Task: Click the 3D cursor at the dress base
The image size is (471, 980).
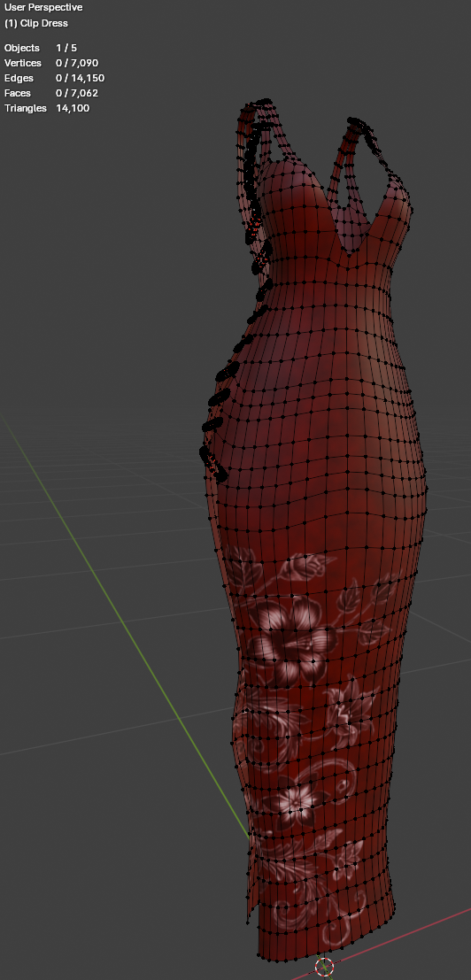Action: pyautogui.click(x=324, y=966)
